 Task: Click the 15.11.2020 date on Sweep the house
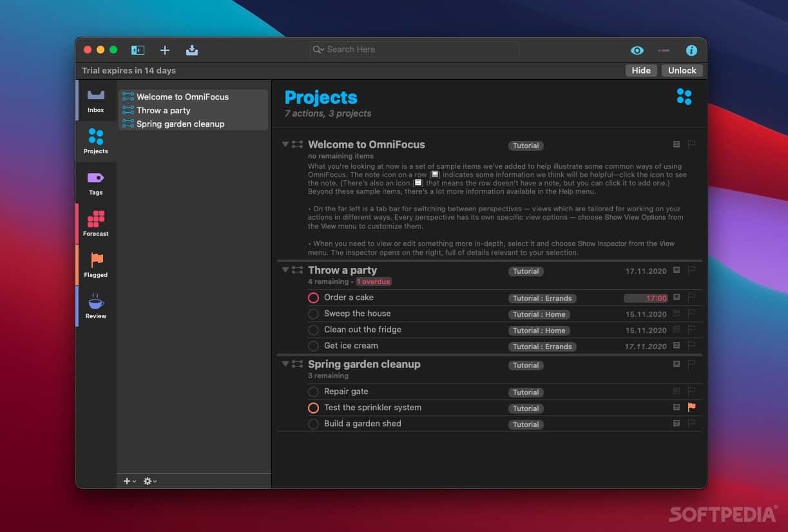coord(646,314)
